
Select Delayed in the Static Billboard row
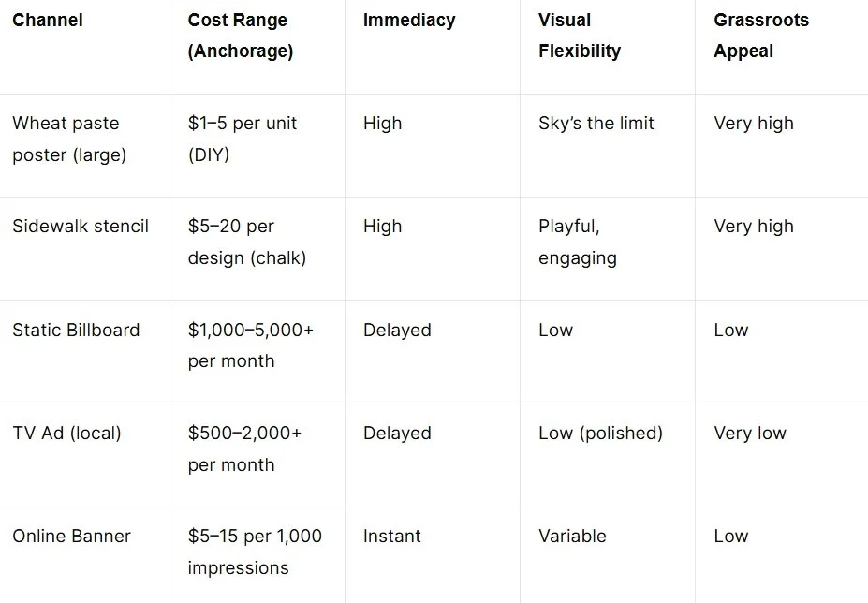tap(397, 330)
